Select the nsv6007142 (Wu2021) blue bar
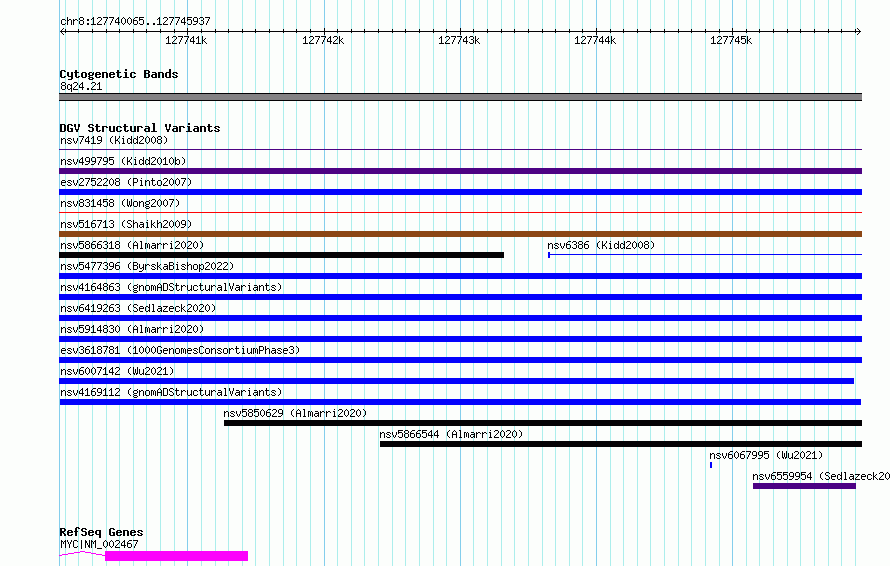This screenshot has width=890, height=566. coord(456,381)
